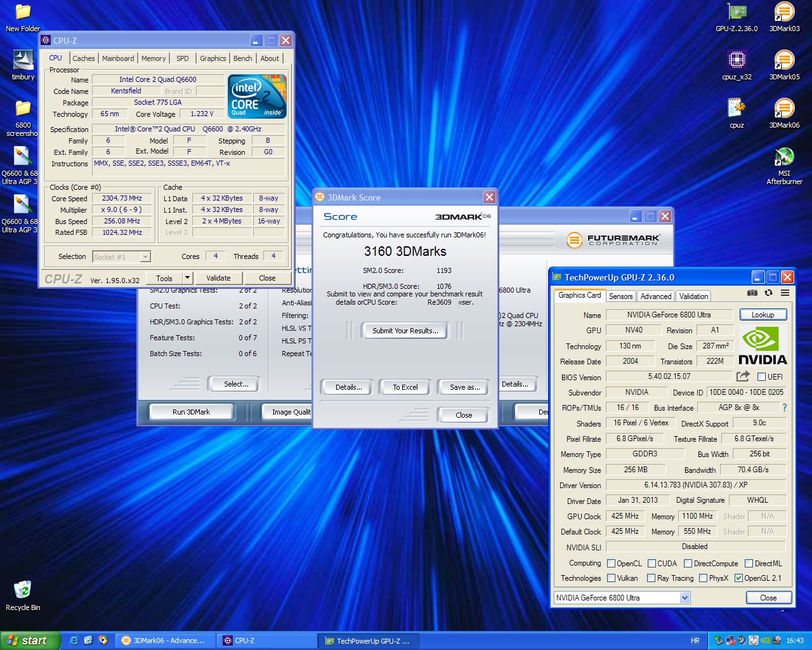Toggle the UEFI checkbox
Viewport: 812px width, 650px height.
[x=761, y=376]
